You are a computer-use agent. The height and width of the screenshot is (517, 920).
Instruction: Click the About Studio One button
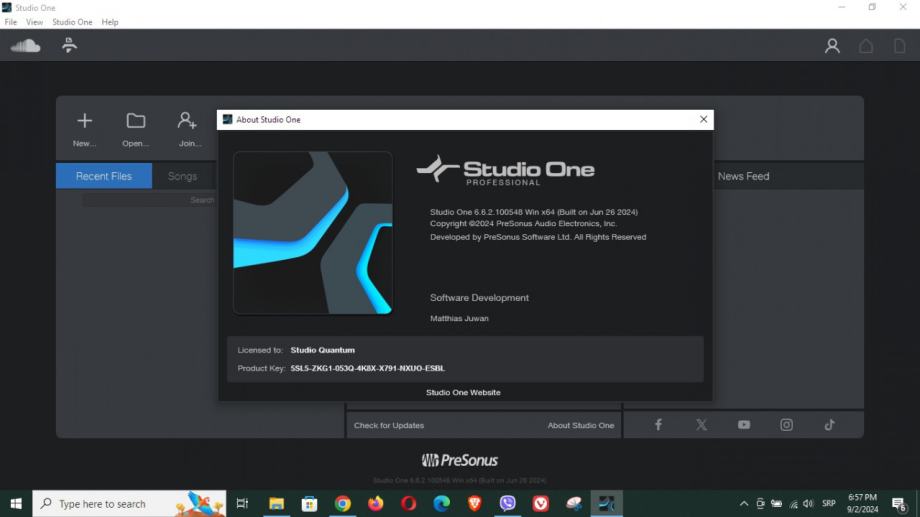(x=581, y=425)
